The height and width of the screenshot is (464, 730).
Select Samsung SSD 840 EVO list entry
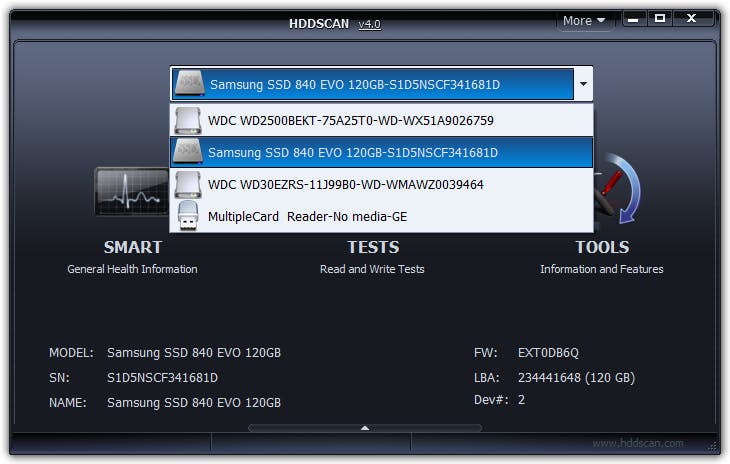tap(381, 152)
